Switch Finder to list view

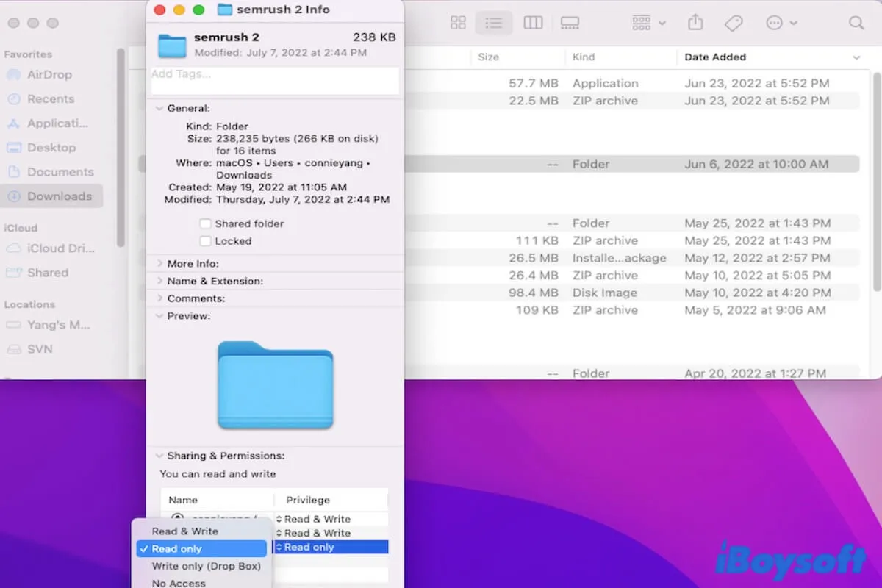coord(494,23)
